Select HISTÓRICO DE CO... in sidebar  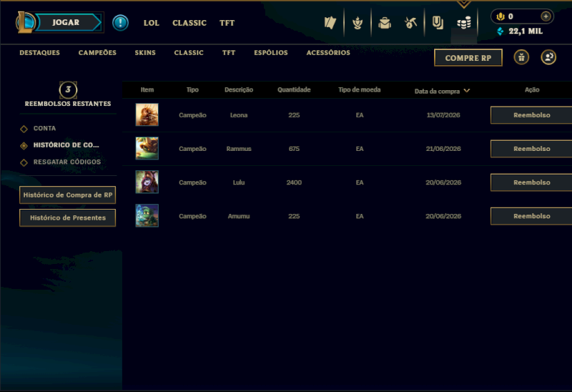point(66,145)
